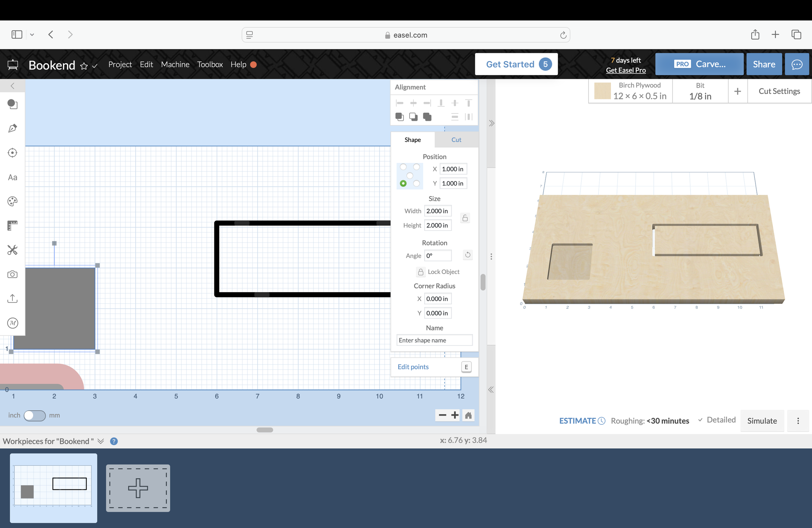Click the Simulate button
812x528 pixels.
pyautogui.click(x=762, y=421)
